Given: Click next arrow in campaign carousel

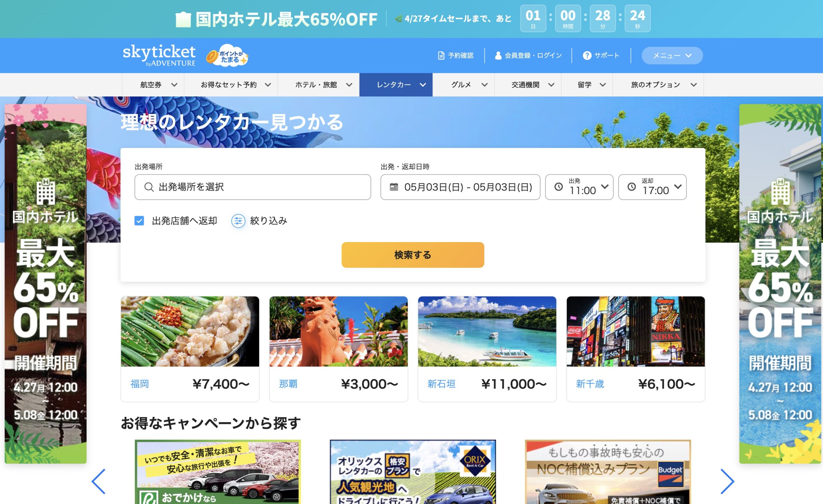Looking at the screenshot, I should pyautogui.click(x=727, y=481).
